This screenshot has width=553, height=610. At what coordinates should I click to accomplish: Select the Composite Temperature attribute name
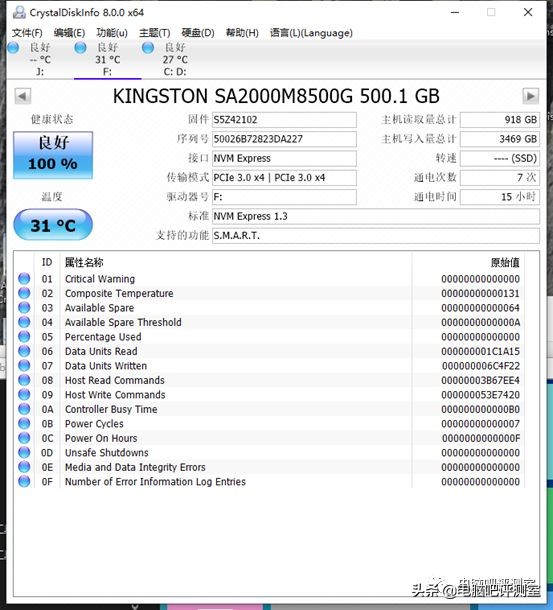pos(119,293)
